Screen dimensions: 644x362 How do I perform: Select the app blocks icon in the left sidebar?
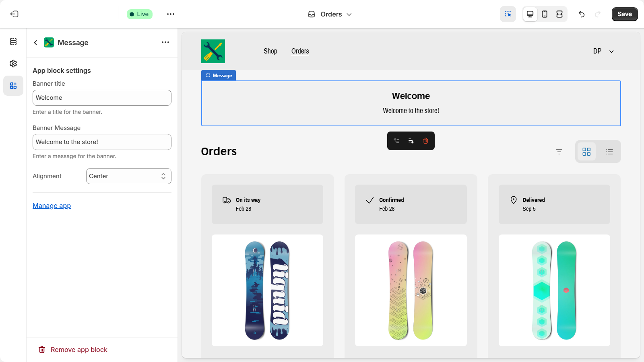[x=13, y=86]
